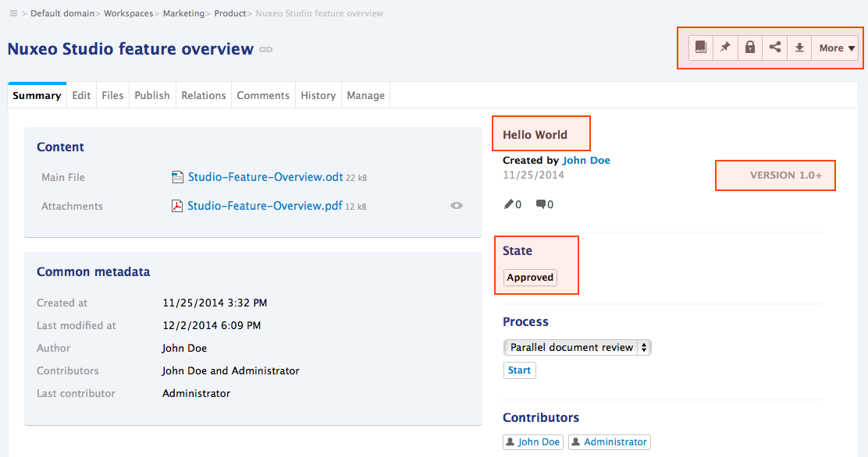Open Administrator contributor tag link
Screen dimensions: 868x457
coord(615,441)
